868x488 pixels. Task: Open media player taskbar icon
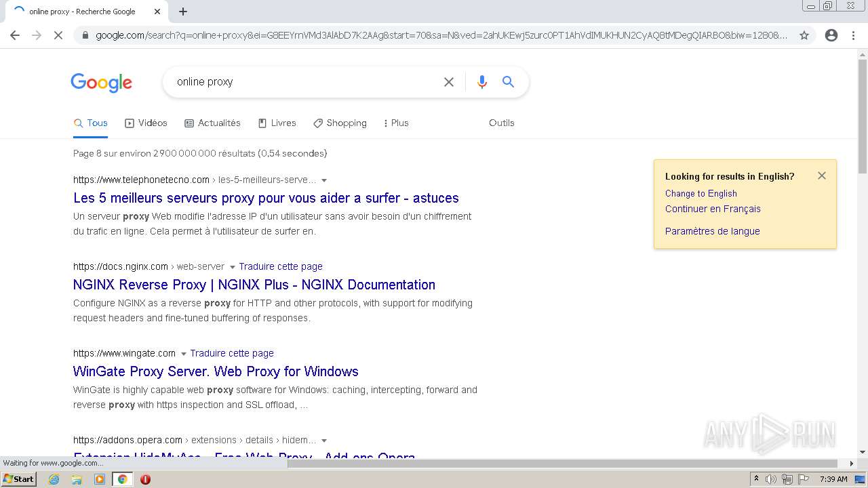[x=100, y=479]
